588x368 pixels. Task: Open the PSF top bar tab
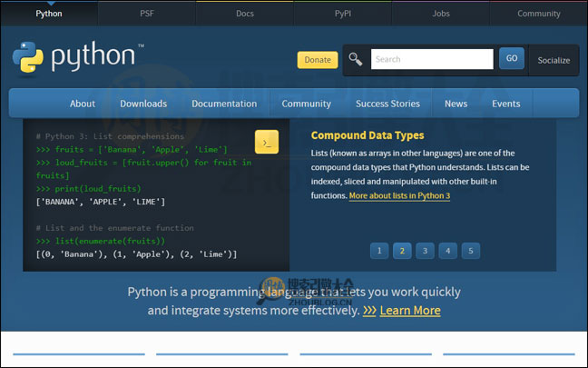click(147, 14)
